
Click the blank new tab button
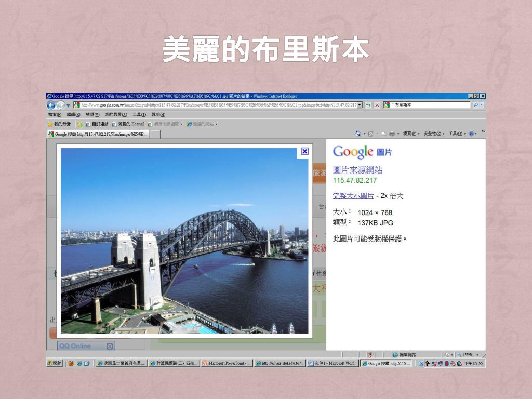pos(155,135)
